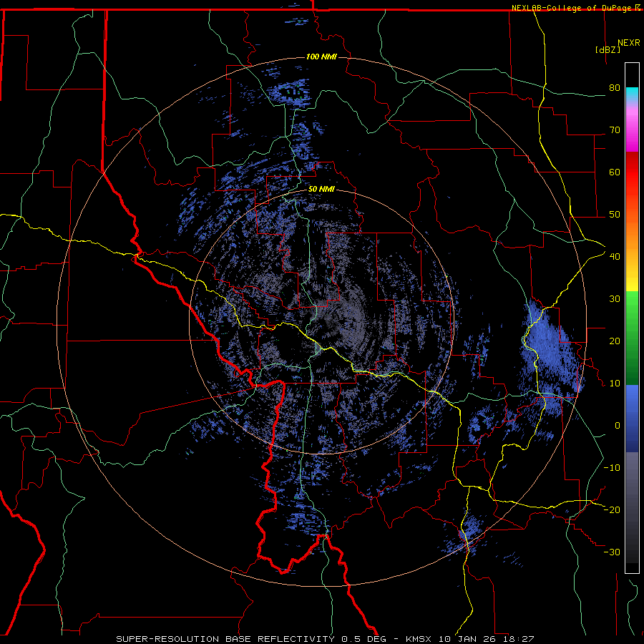The image size is (644, 644).
Task: Click the 80 value on dBZ scale
Action: 615,87
